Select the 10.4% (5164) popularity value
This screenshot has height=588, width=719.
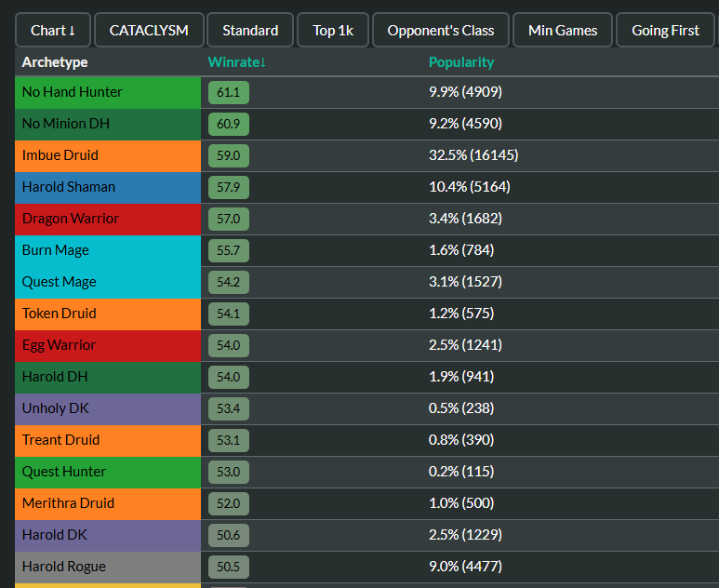pos(470,187)
